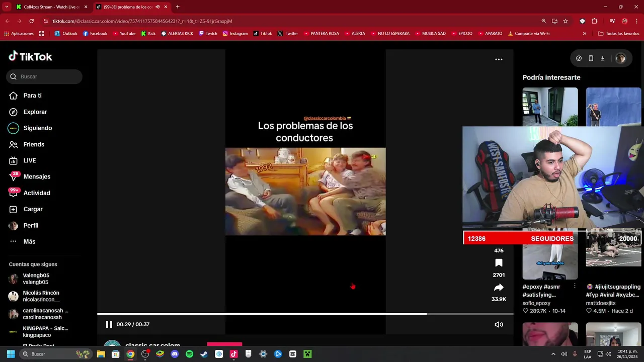Mute the TikTok tab via audio icon
This screenshot has width=644, height=362.
click(157, 7)
